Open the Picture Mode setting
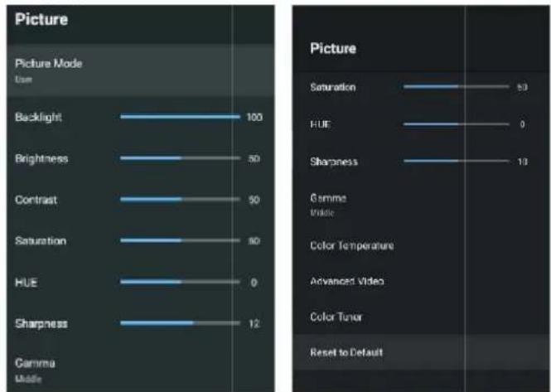 click(141, 70)
